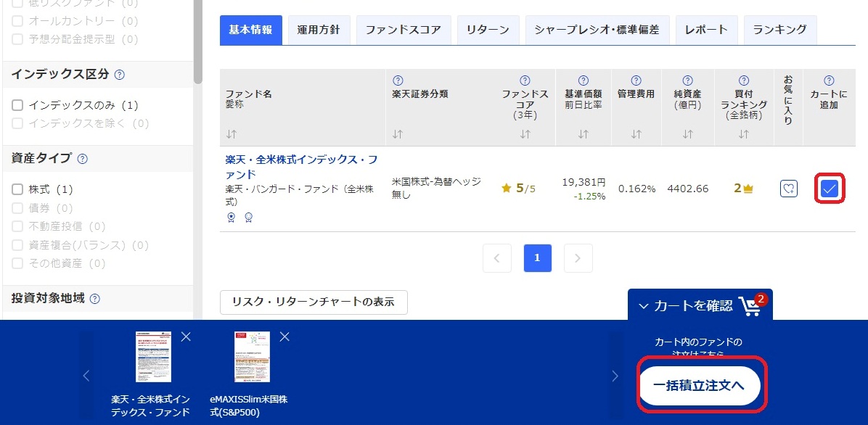This screenshot has width=868, height=425.
Task: Open 楽天・全米株式 prospectus thumbnail in cart
Action: pyautogui.click(x=153, y=357)
